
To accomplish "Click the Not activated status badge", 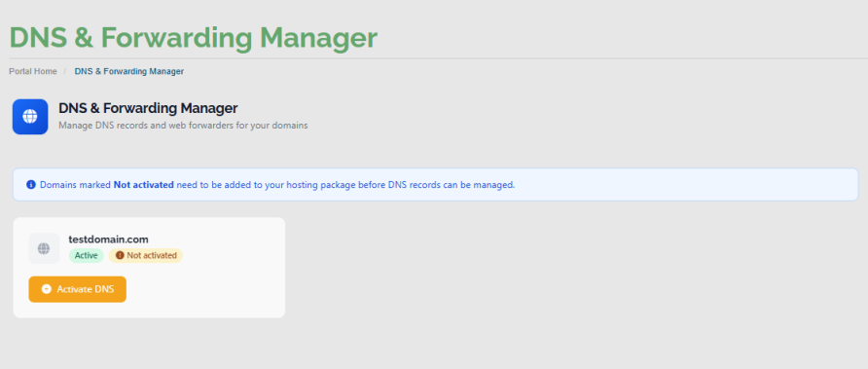I will 146,255.
